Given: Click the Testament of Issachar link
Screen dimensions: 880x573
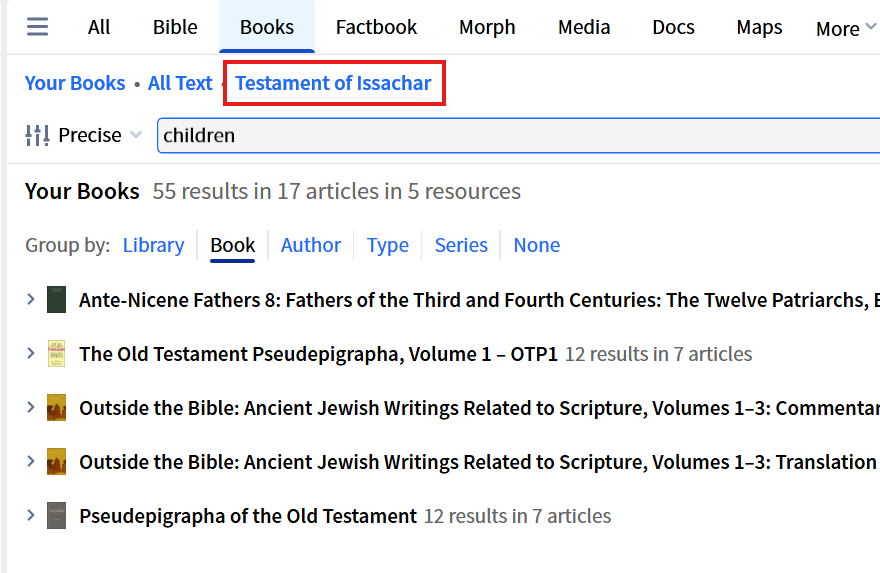Looking at the screenshot, I should click(x=333, y=83).
